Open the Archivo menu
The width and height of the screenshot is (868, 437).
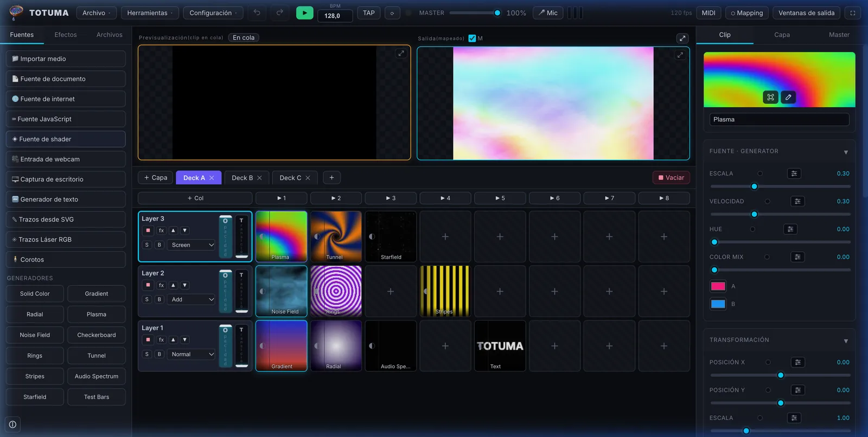click(x=97, y=12)
